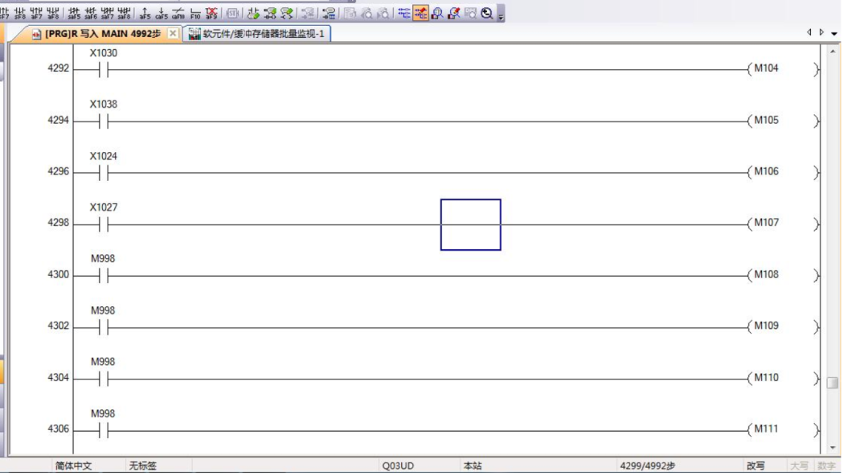Select the F10 draw line tool

(x=195, y=13)
